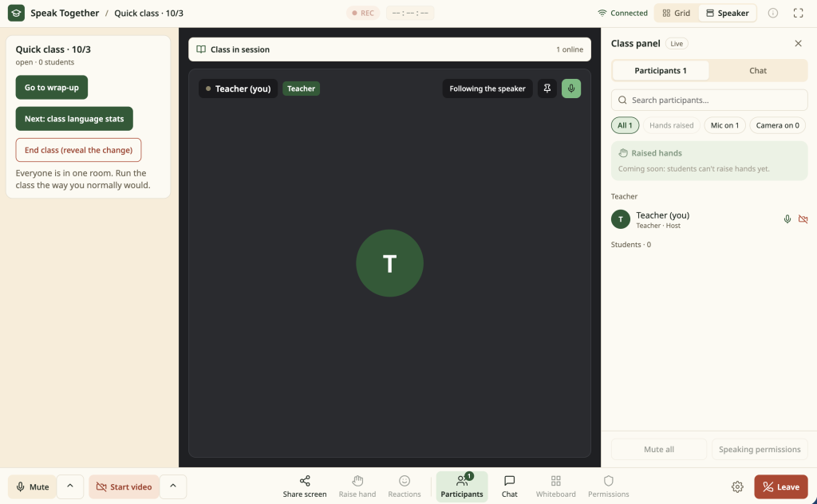The height and width of the screenshot is (504, 817).
Task: Click the large T avatar in the video area
Action: 389,263
